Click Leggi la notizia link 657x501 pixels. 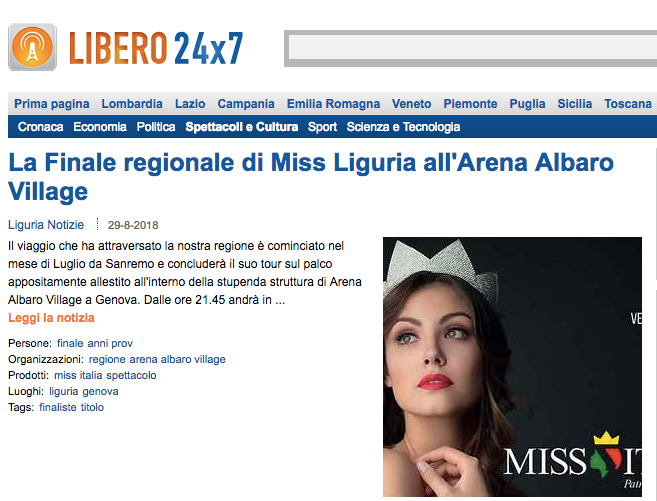(x=51, y=318)
